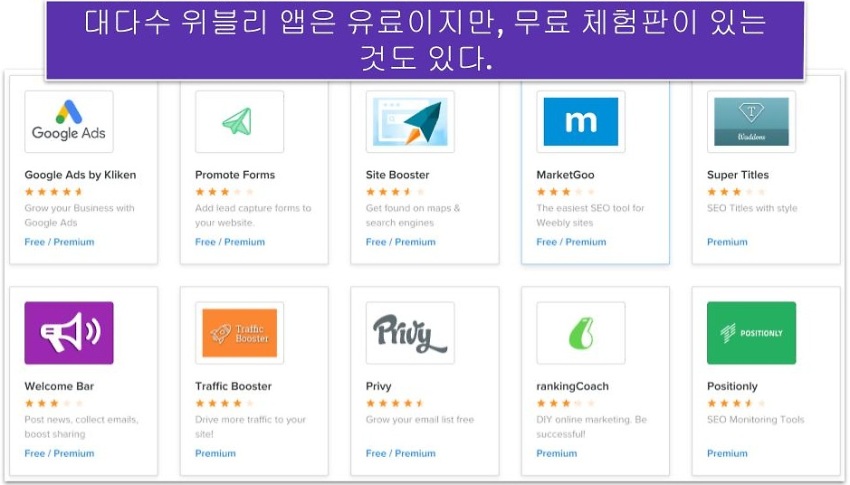Viewport: 850px width, 485px height.
Task: Open the MarketGoo blue m icon
Action: pyautogui.click(x=581, y=121)
